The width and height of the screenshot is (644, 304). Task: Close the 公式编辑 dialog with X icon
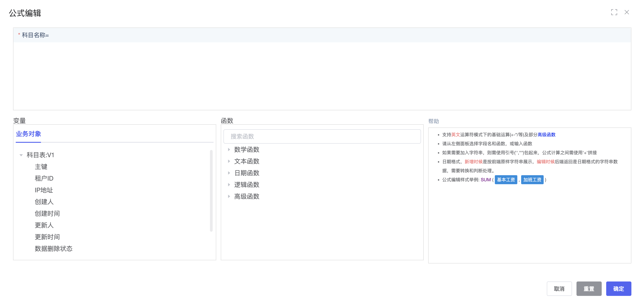626,12
